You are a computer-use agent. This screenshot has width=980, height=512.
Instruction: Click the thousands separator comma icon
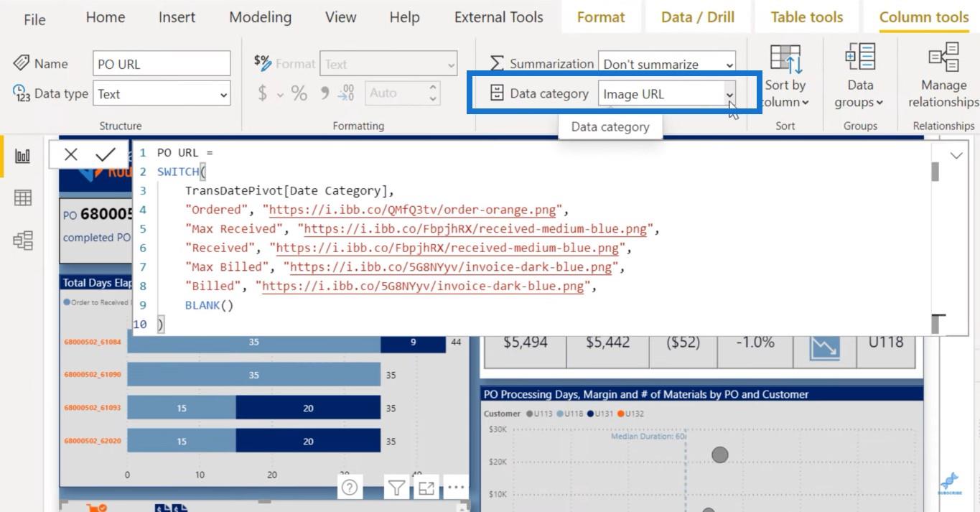325,93
